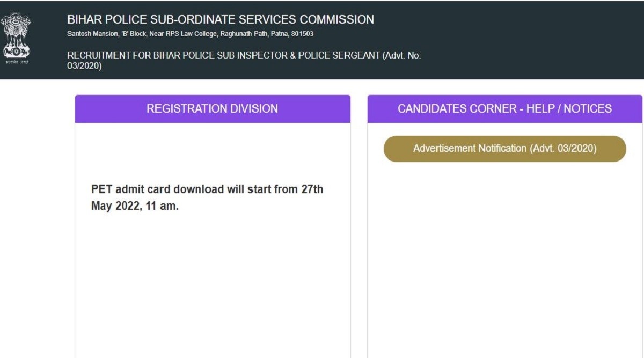This screenshot has height=358, width=644.
Task: Click the HELP / NOTICES text portion
Action: (569, 109)
